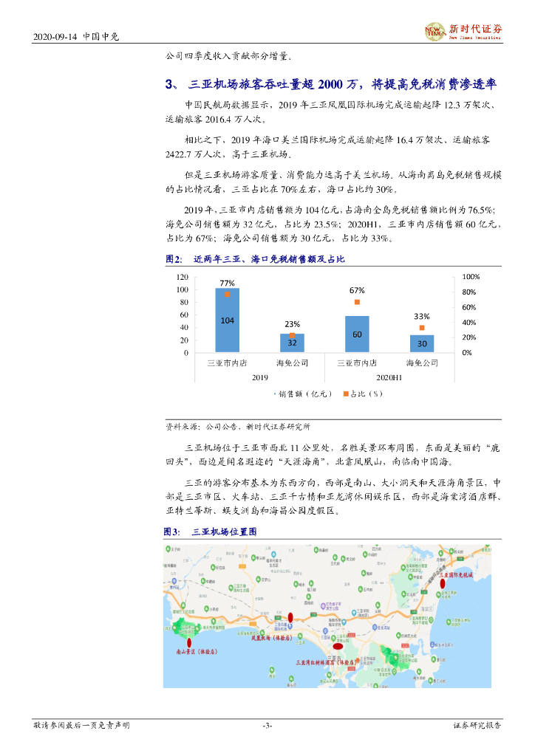
Task: Click the 新时代证券 logo in the header
Action: pyautogui.click(x=463, y=31)
